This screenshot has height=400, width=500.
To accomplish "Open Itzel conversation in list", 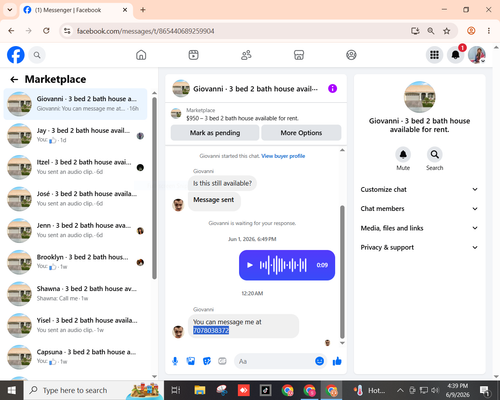I will [x=75, y=167].
